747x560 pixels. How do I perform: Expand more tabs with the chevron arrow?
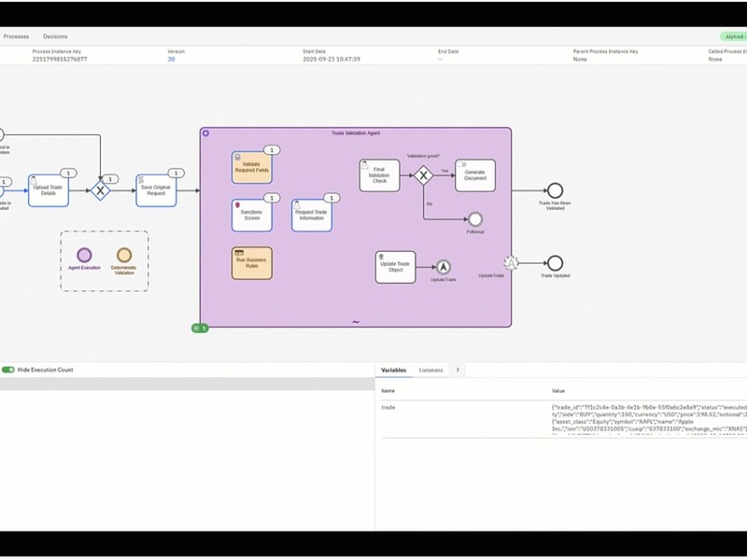(x=458, y=370)
